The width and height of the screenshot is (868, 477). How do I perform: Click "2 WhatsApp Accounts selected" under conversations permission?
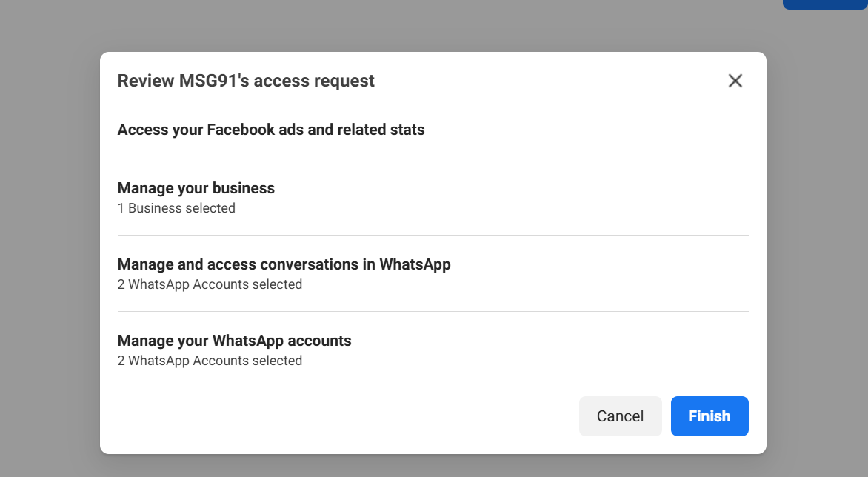pyautogui.click(x=210, y=284)
